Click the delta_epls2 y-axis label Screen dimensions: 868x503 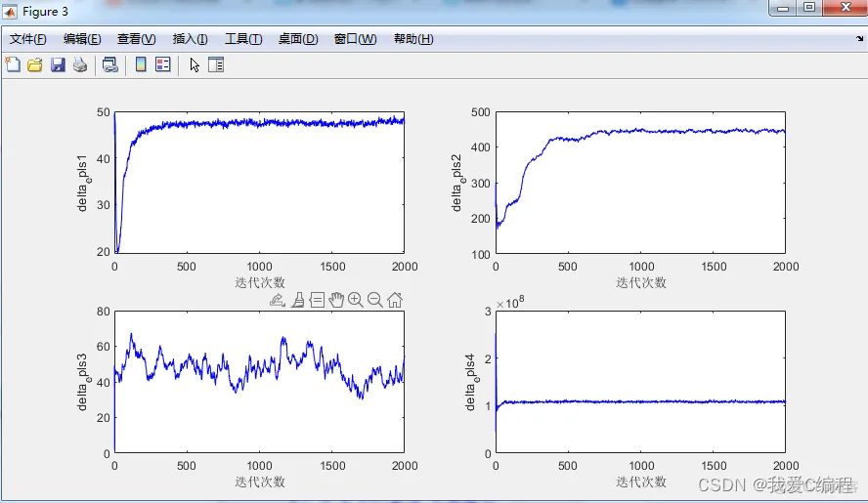(x=457, y=184)
